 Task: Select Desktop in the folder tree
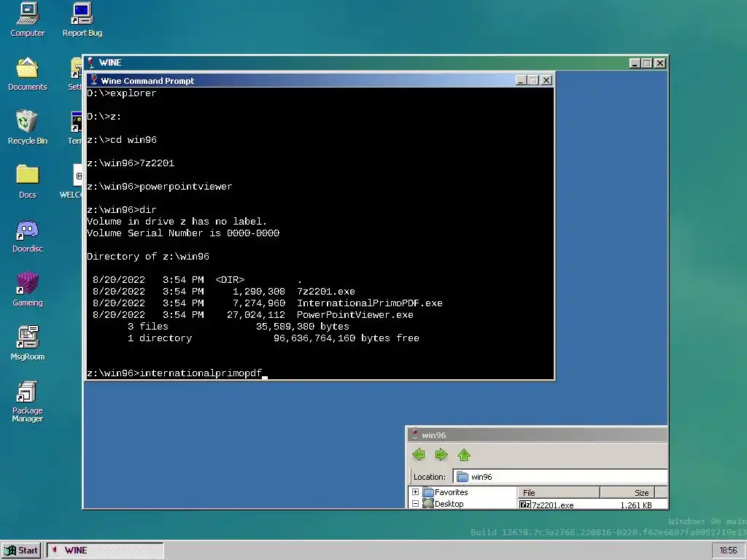(449, 503)
